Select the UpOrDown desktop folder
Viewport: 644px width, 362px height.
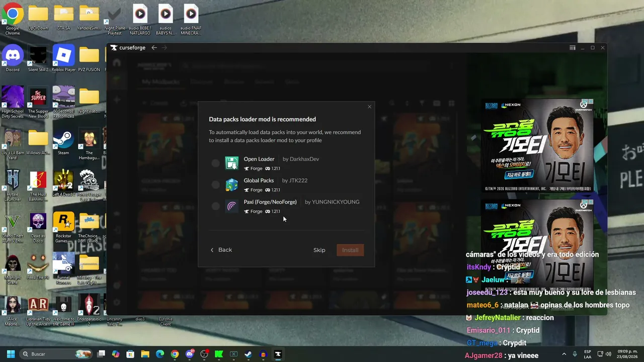[38, 18]
